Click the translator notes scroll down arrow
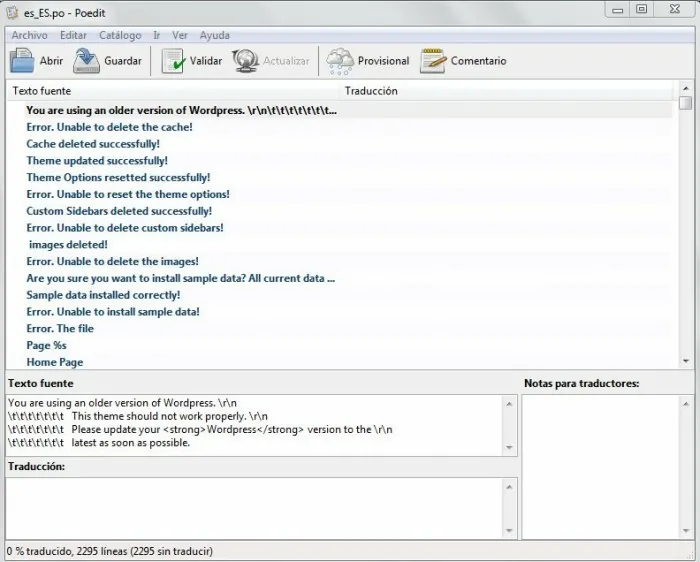 pyautogui.click(x=686, y=530)
